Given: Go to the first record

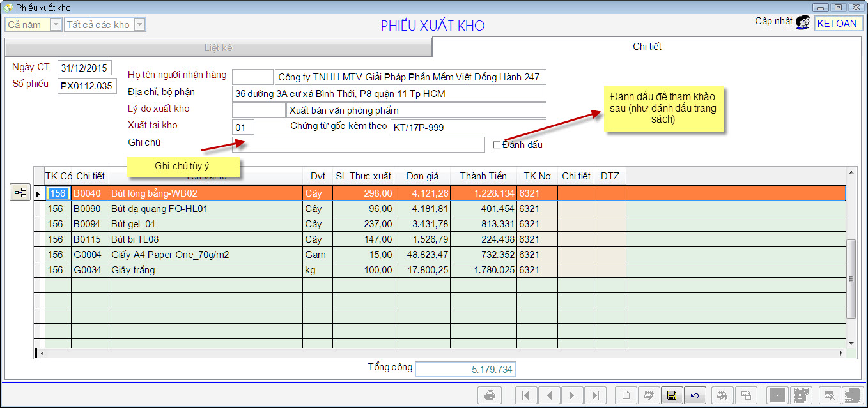Looking at the screenshot, I should click(x=525, y=395).
